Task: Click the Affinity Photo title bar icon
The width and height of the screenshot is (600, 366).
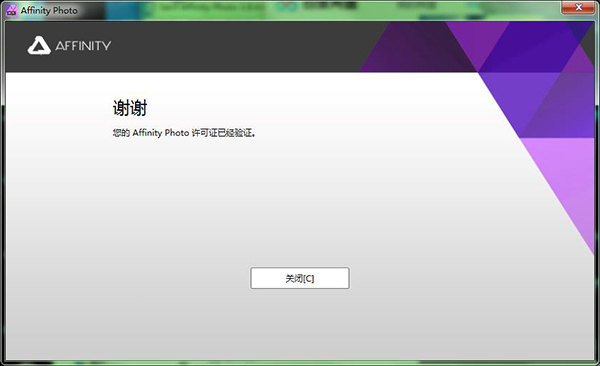Action: 11,10
